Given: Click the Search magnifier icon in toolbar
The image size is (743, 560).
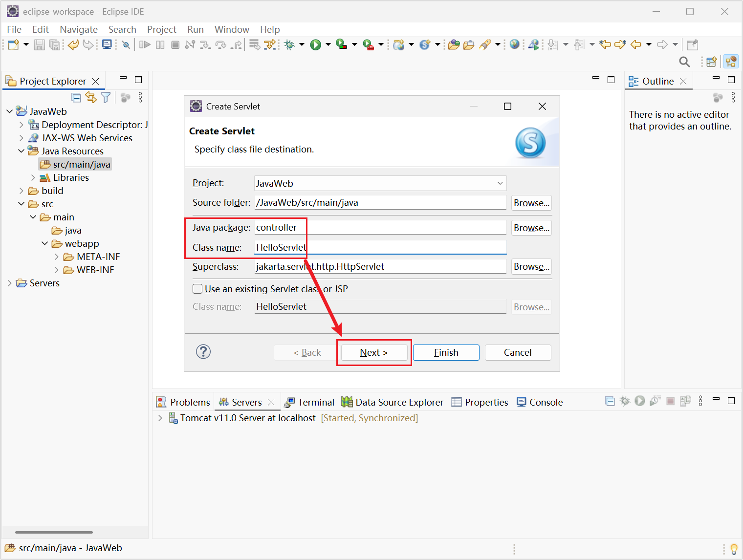Looking at the screenshot, I should [x=684, y=62].
